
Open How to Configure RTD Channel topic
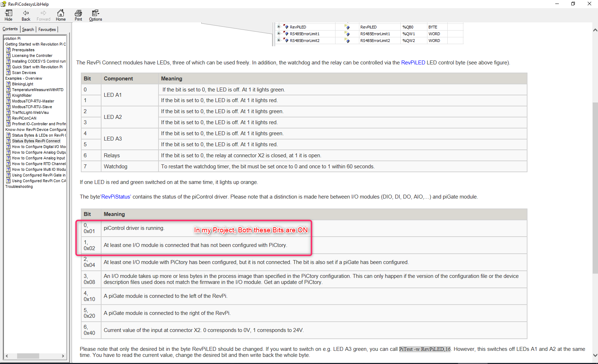[x=39, y=164]
